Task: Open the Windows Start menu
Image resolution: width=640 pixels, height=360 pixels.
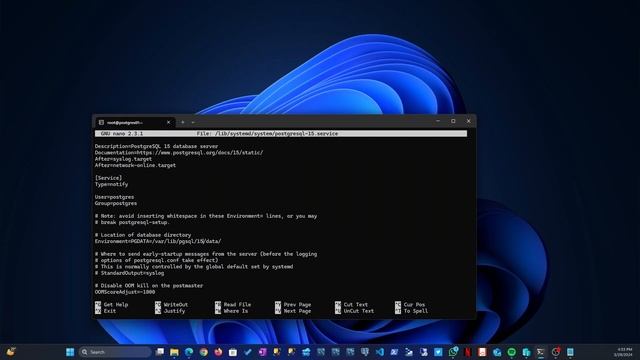Action: tap(70, 352)
